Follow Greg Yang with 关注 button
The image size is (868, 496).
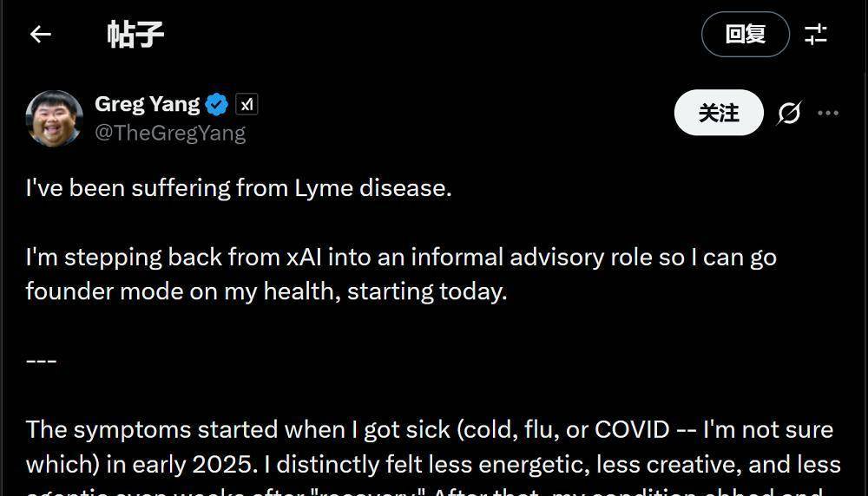click(x=719, y=113)
